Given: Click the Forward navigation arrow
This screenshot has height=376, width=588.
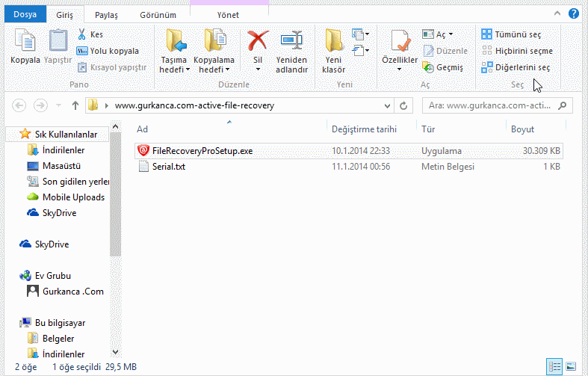Looking at the screenshot, I should pyautogui.click(x=40, y=105).
